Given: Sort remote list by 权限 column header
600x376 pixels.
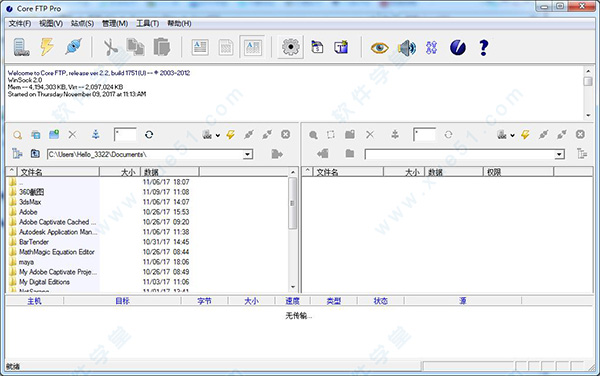Looking at the screenshot, I should [x=518, y=172].
